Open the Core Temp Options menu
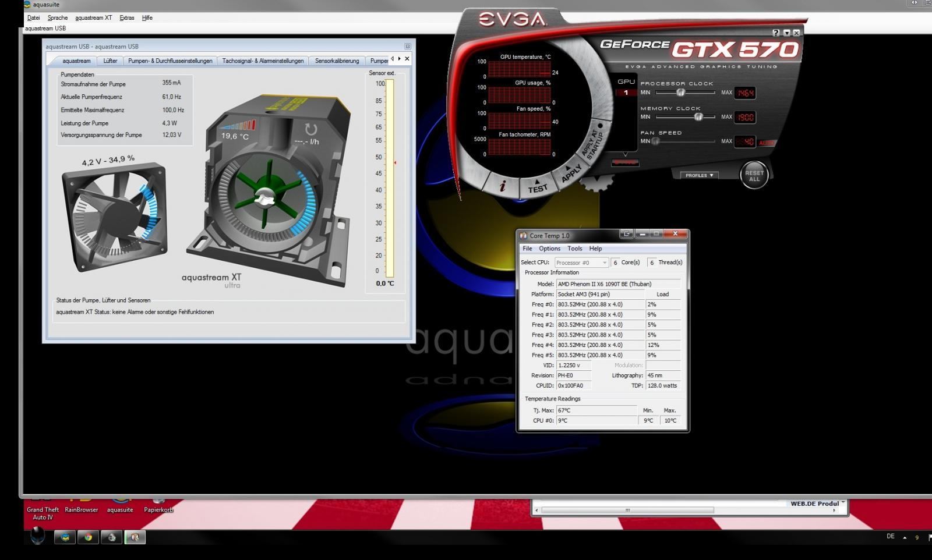932x560 pixels. coord(550,249)
